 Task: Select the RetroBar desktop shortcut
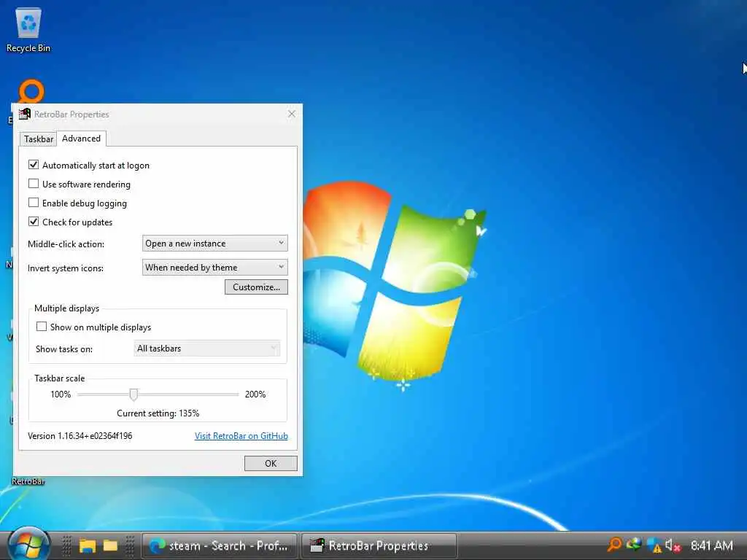click(28, 481)
